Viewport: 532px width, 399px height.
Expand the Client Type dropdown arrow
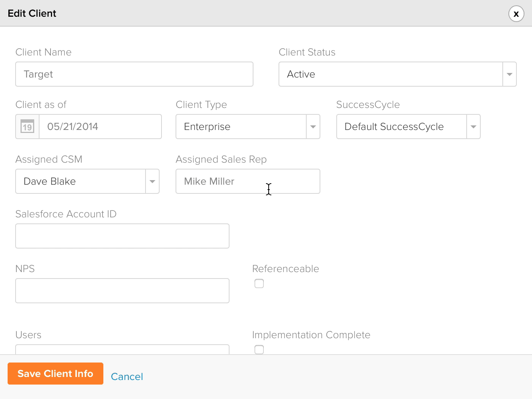pos(313,127)
